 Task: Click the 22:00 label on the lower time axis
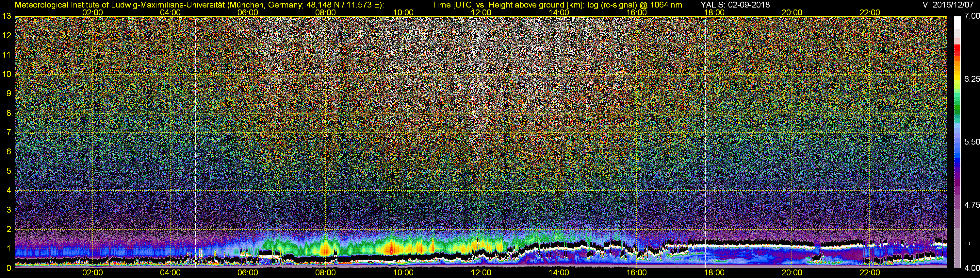coord(870,273)
